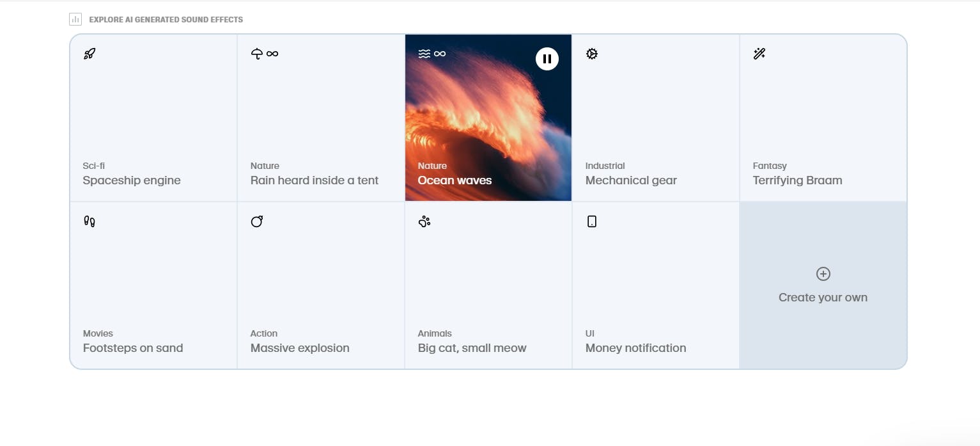Click the bar chart icon beside Explore heading
Viewport: 980px width, 446px height.
[x=75, y=19]
